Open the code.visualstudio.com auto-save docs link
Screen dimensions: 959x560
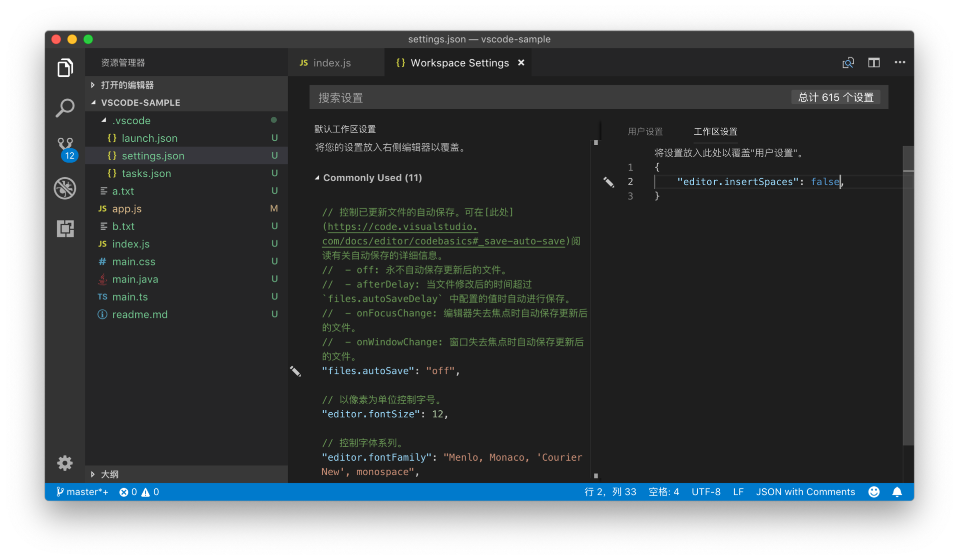[x=402, y=227]
